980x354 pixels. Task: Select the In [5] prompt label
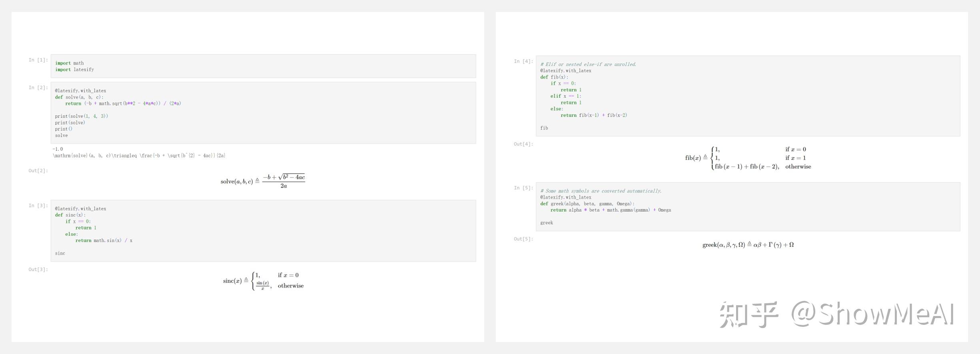click(523, 188)
